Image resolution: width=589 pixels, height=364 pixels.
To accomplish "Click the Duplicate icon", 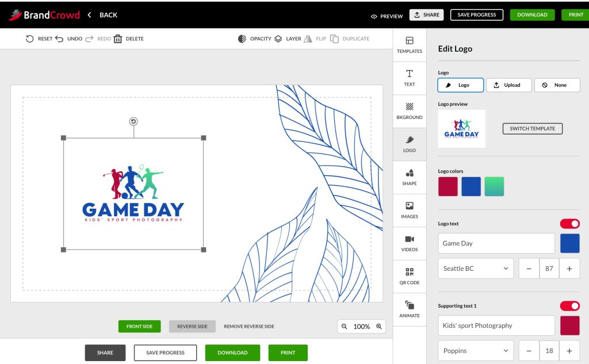I will pyautogui.click(x=334, y=39).
